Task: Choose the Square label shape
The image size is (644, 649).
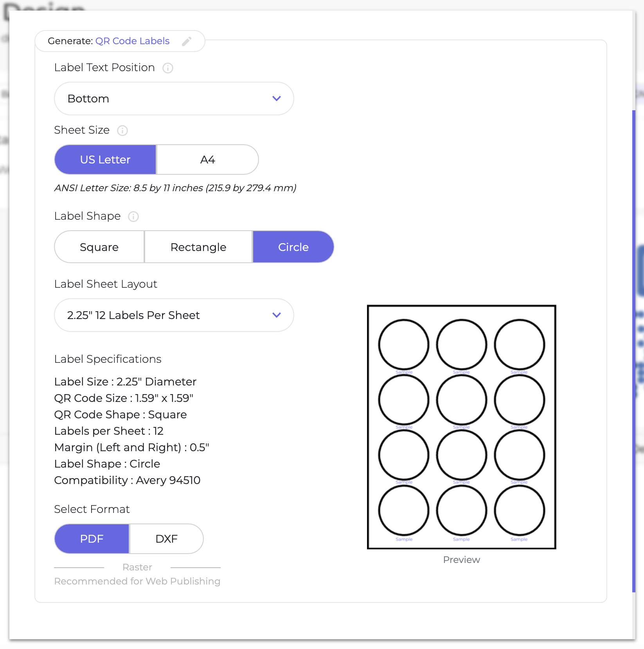Action: pyautogui.click(x=99, y=247)
